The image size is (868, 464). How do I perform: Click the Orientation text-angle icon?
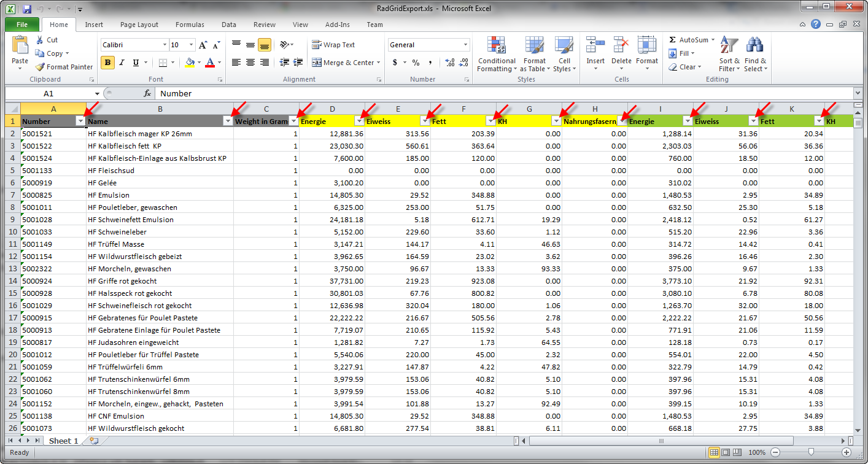click(284, 45)
